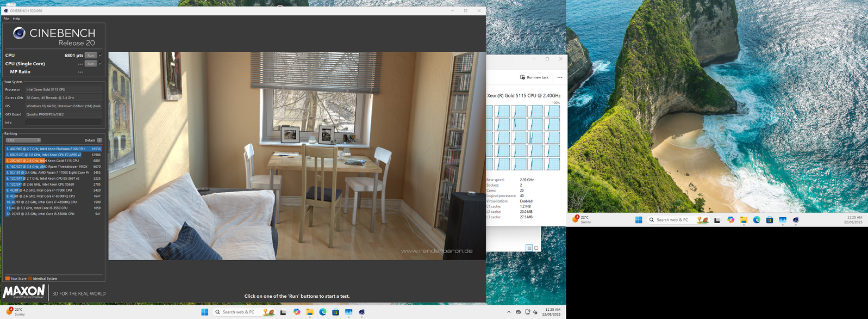Viewport: 868px width, 319px height.
Task: Open Copilot on the second monitor taskbar
Action: (730, 220)
